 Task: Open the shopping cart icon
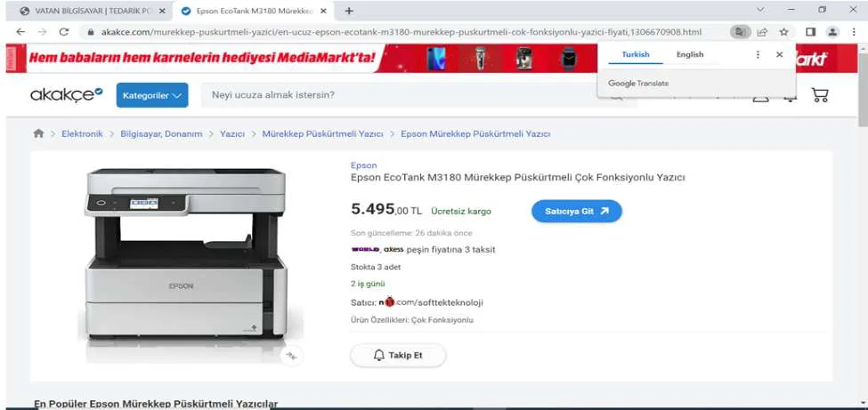[x=820, y=94]
